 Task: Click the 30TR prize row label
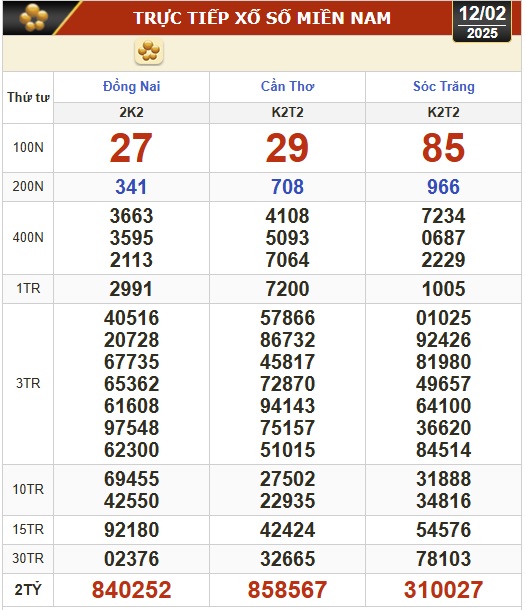pos(28,559)
